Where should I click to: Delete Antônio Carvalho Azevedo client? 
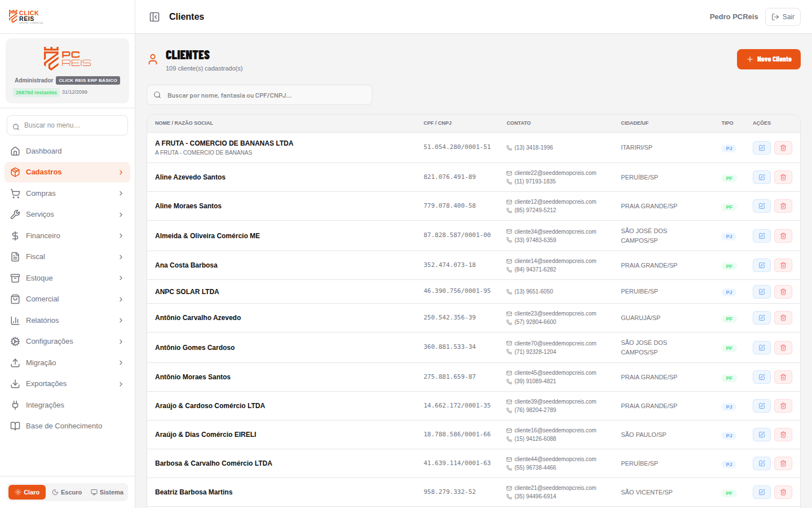coord(783,318)
